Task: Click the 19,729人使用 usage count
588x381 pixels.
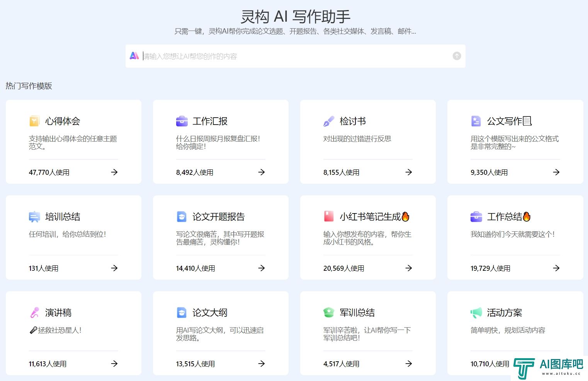Action: 490,268
